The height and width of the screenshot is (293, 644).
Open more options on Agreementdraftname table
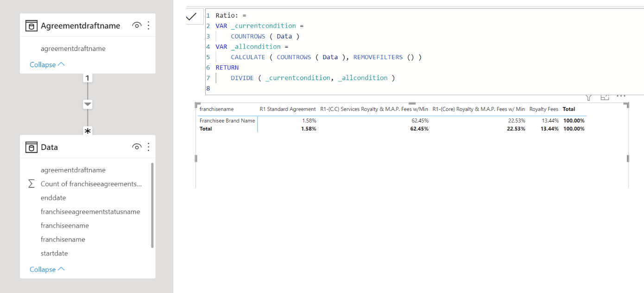[x=148, y=25]
